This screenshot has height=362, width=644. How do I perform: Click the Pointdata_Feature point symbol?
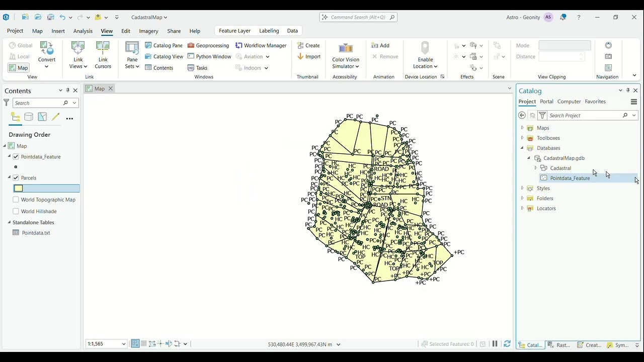pyautogui.click(x=16, y=167)
